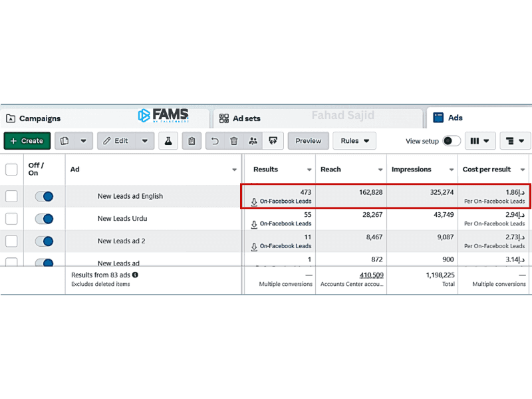Click the 43,749 impressions value

444,215
